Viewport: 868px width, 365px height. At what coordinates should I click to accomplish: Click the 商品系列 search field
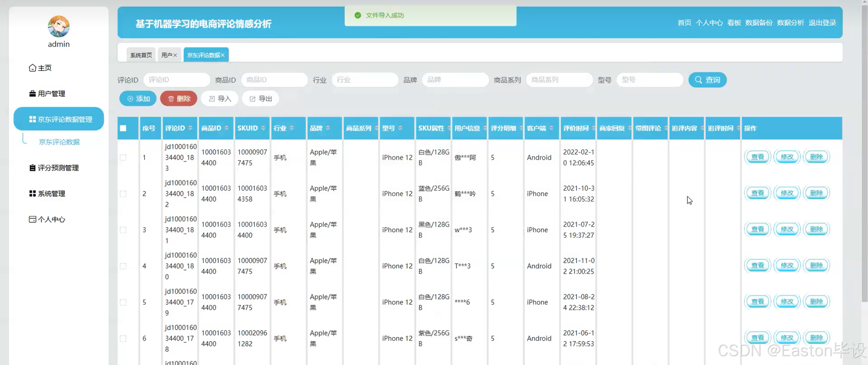pyautogui.click(x=559, y=80)
